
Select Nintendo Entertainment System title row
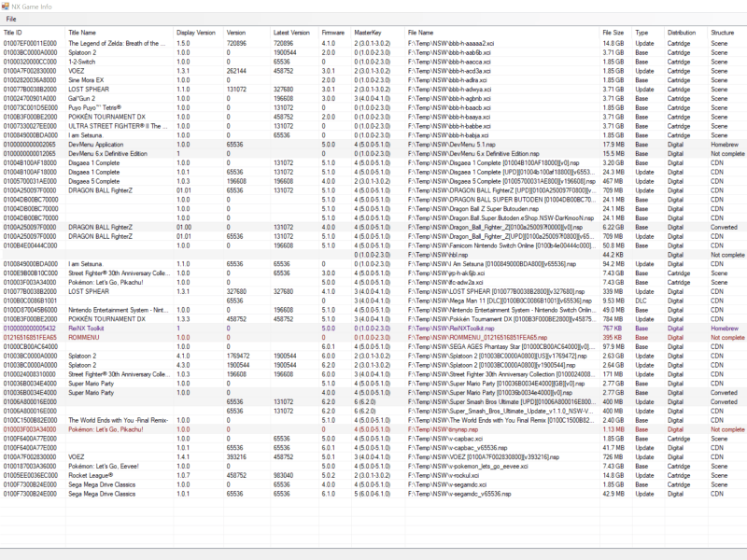coord(373,310)
